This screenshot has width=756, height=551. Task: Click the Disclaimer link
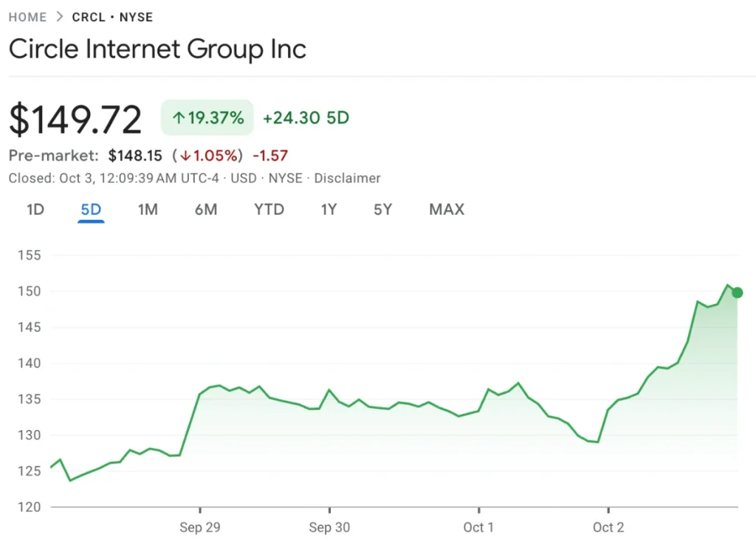[348, 178]
